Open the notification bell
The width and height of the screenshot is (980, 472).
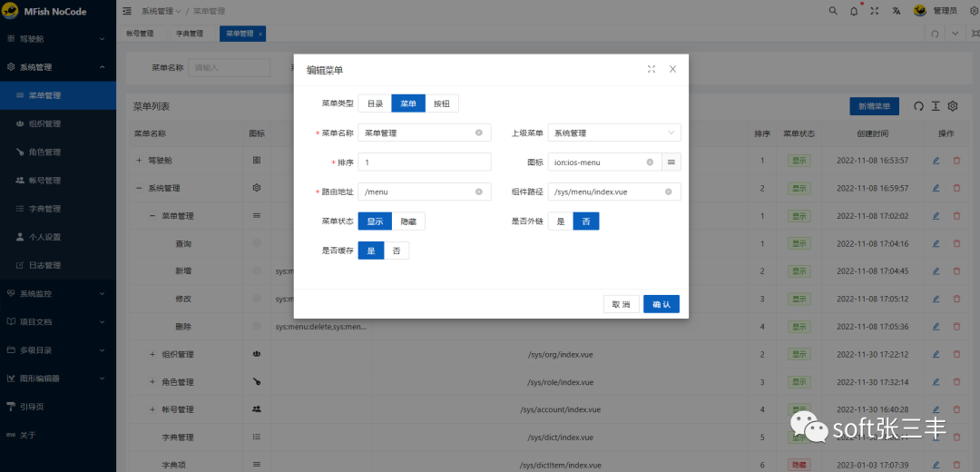(x=854, y=11)
